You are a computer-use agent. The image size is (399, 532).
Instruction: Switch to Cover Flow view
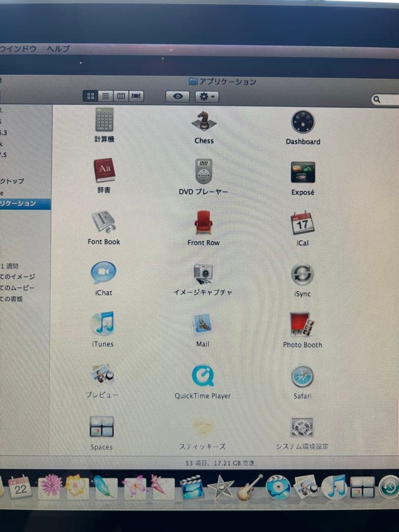(136, 97)
